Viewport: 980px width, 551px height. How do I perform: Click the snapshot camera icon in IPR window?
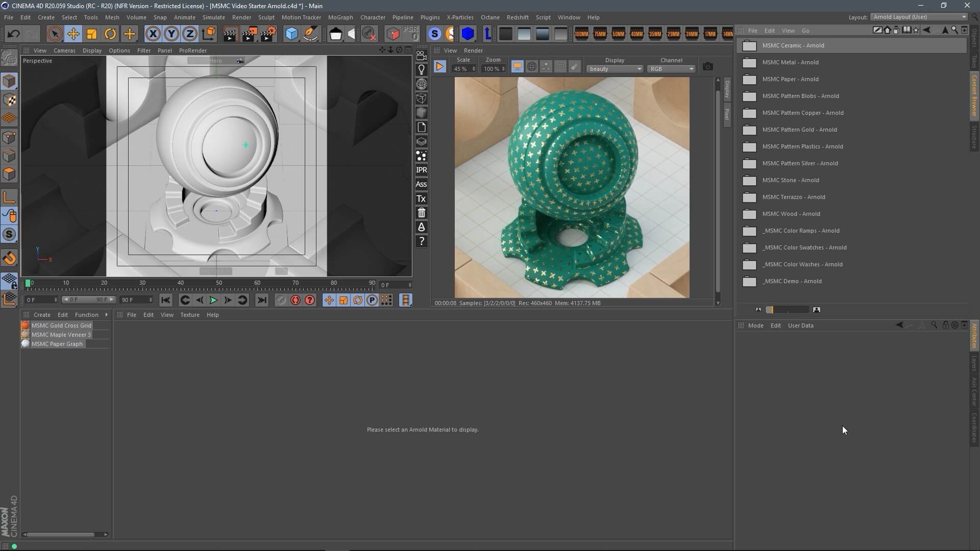tap(707, 67)
